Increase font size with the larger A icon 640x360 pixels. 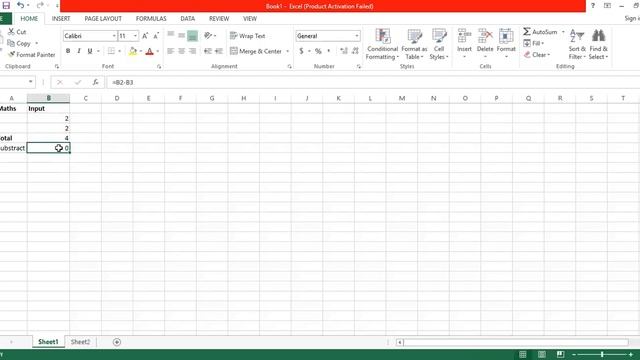pyautogui.click(x=145, y=36)
